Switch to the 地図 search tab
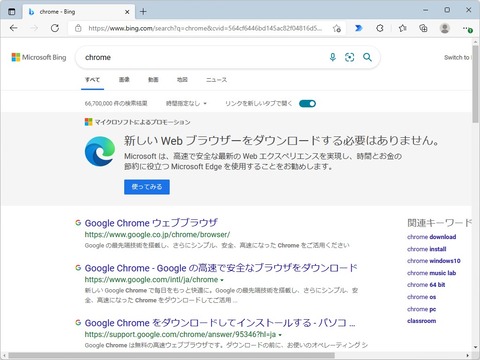Screen dimensions: 480x360 pos(182,80)
